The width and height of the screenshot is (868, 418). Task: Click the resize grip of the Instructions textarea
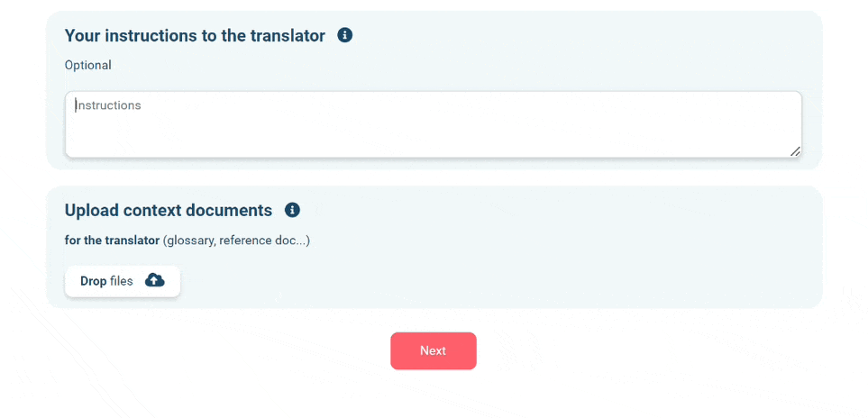click(795, 151)
